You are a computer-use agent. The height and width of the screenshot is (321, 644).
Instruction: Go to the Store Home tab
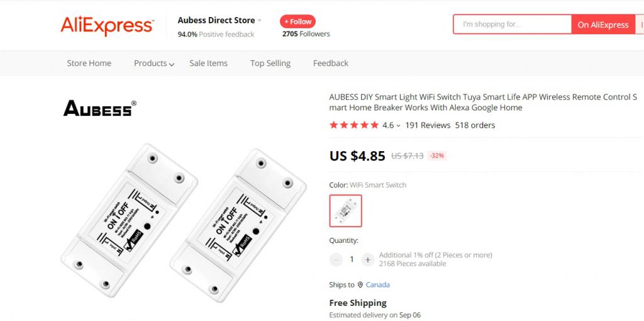coord(89,63)
